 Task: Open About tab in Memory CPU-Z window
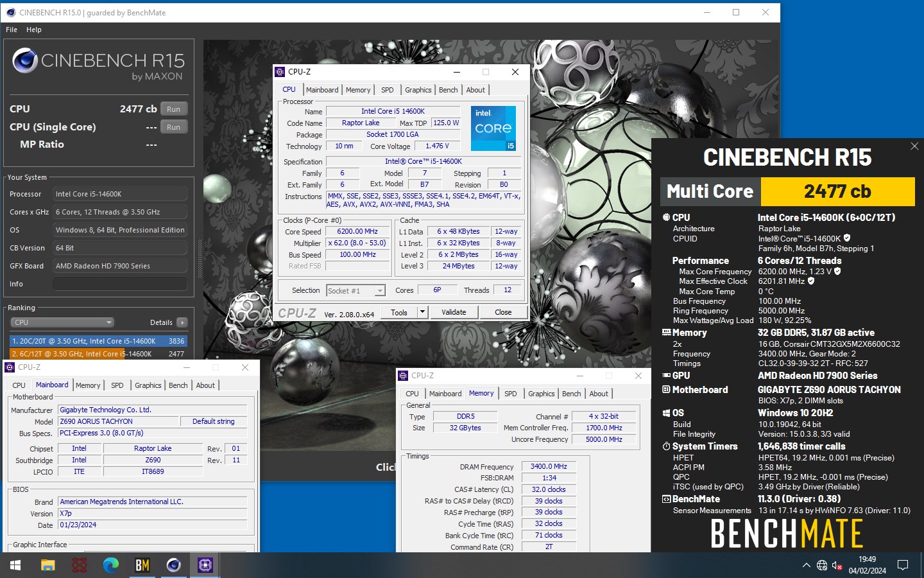pyautogui.click(x=599, y=394)
